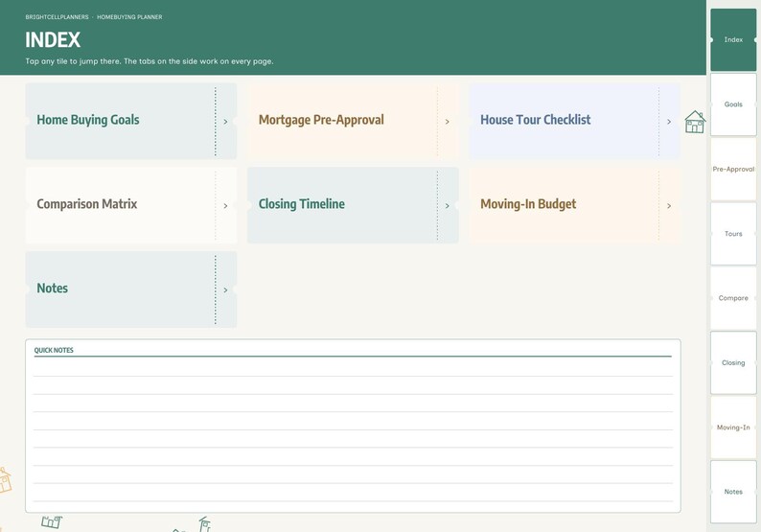Screen dimensions: 761x532
Task: Switch to the Tours side tab
Action: 733,234
